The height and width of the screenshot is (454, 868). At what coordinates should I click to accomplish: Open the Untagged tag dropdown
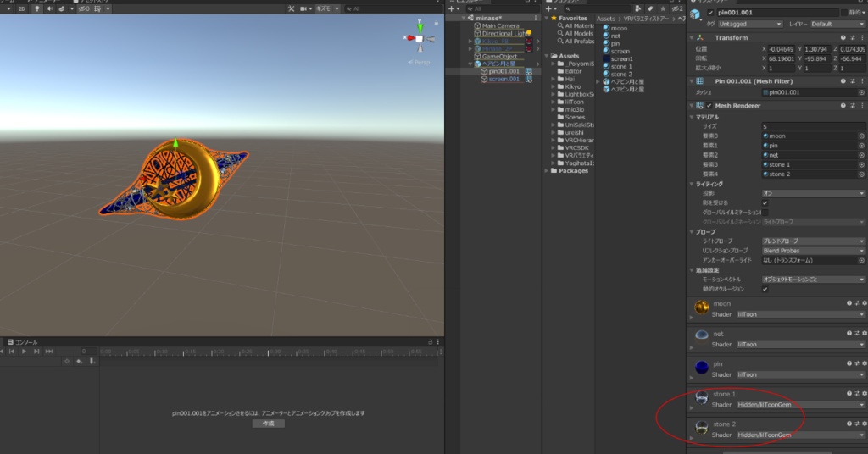point(750,25)
